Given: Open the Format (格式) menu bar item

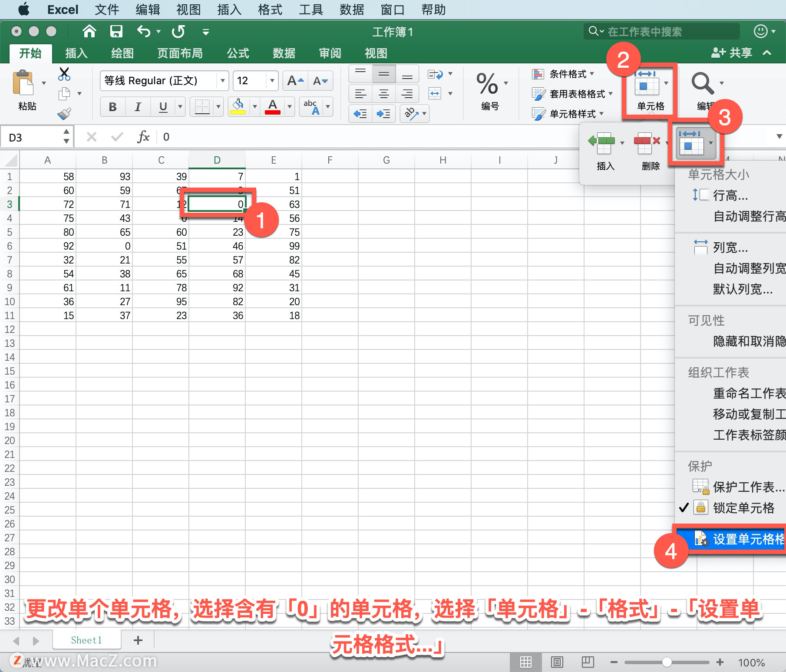Looking at the screenshot, I should coord(270,10).
